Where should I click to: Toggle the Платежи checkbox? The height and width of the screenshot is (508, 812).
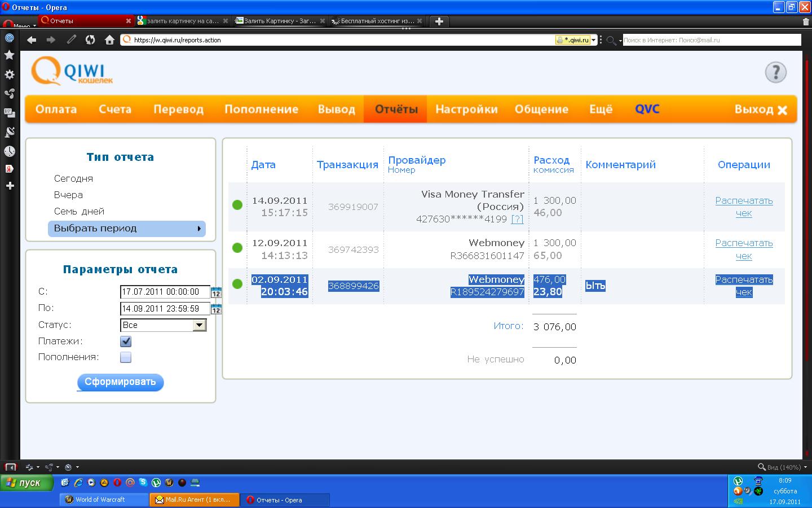tap(126, 341)
